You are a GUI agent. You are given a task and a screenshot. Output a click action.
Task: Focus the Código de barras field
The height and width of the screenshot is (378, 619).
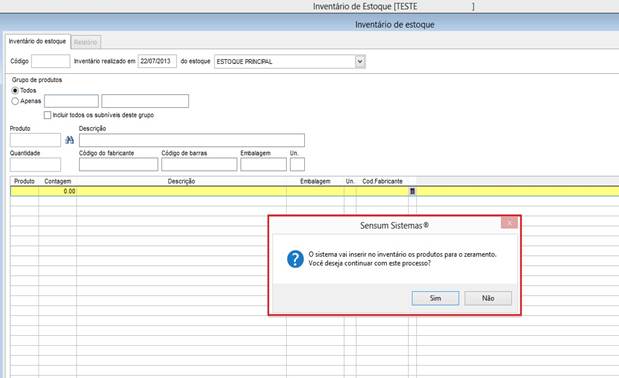pos(199,165)
